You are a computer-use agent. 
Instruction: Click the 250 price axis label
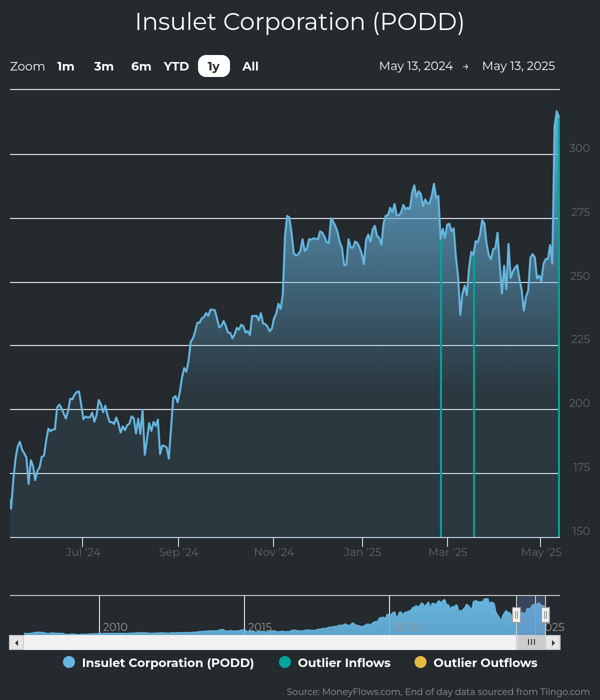coord(580,276)
